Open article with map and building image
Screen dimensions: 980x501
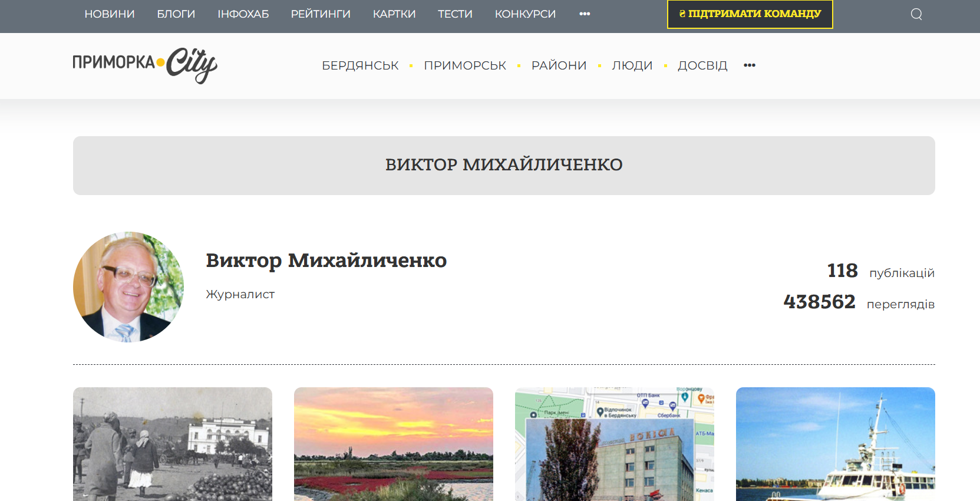pos(615,444)
